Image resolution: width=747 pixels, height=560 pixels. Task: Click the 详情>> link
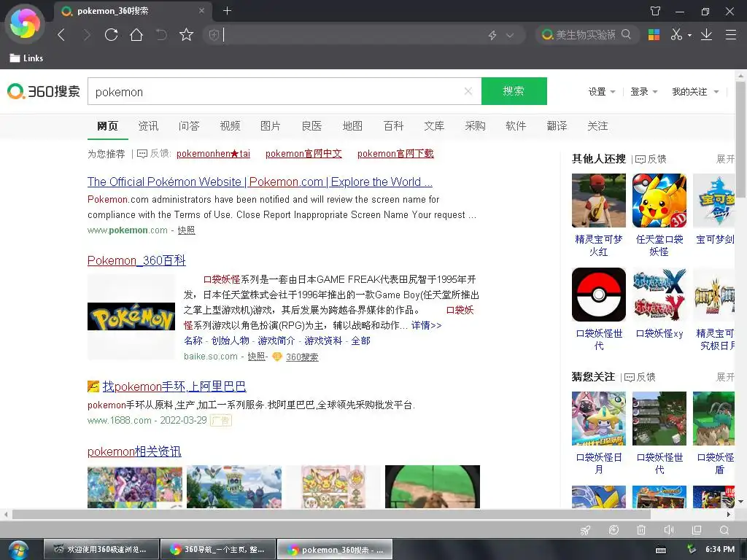coord(426,325)
